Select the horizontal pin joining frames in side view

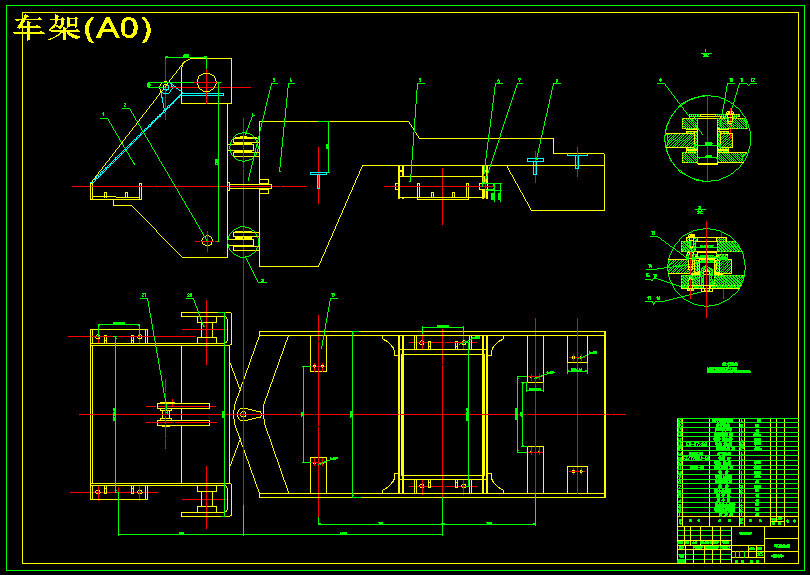click(250, 187)
